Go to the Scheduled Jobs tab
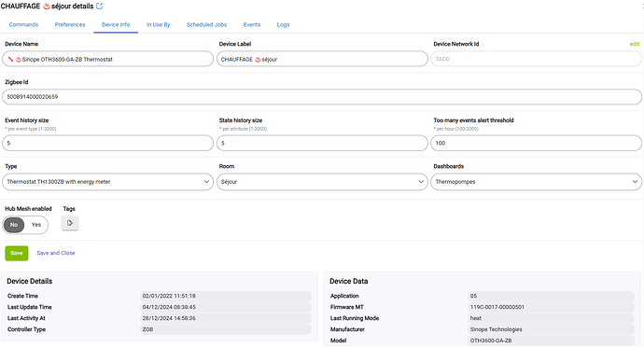 [206, 24]
